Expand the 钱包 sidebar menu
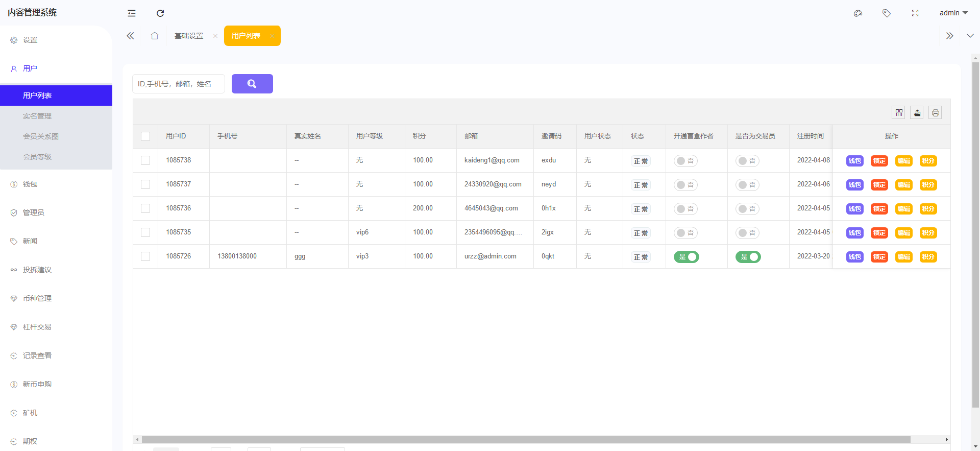The height and width of the screenshot is (451, 980). coord(30,184)
